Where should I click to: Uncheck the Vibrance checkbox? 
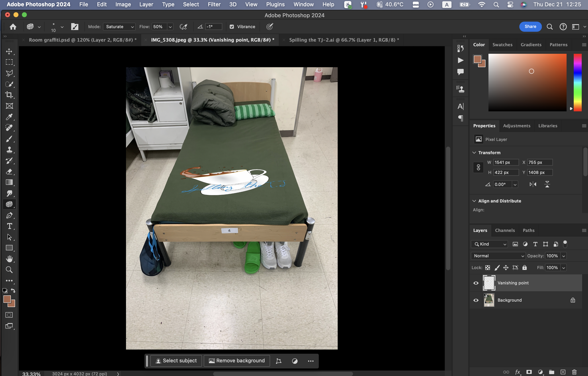(232, 27)
